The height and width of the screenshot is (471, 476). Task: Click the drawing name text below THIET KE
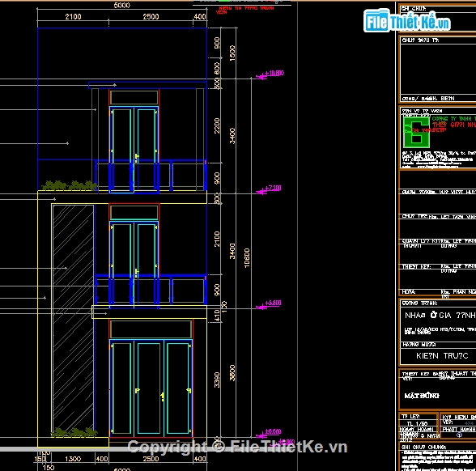point(422,396)
